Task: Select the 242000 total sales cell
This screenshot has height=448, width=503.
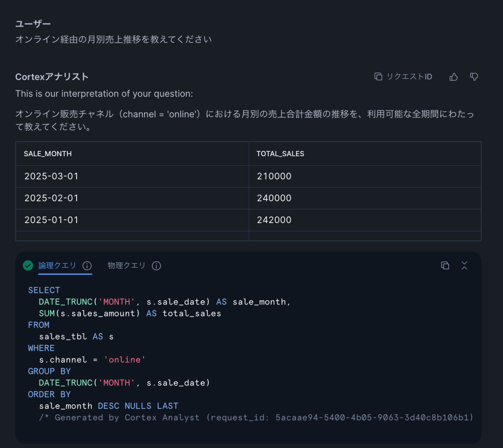Action: tap(274, 220)
